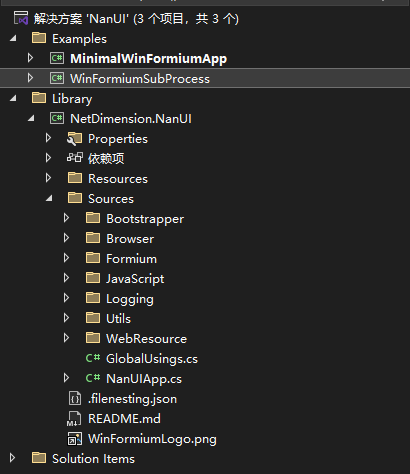Click the dependencies icon next to 依赖项

74,158
